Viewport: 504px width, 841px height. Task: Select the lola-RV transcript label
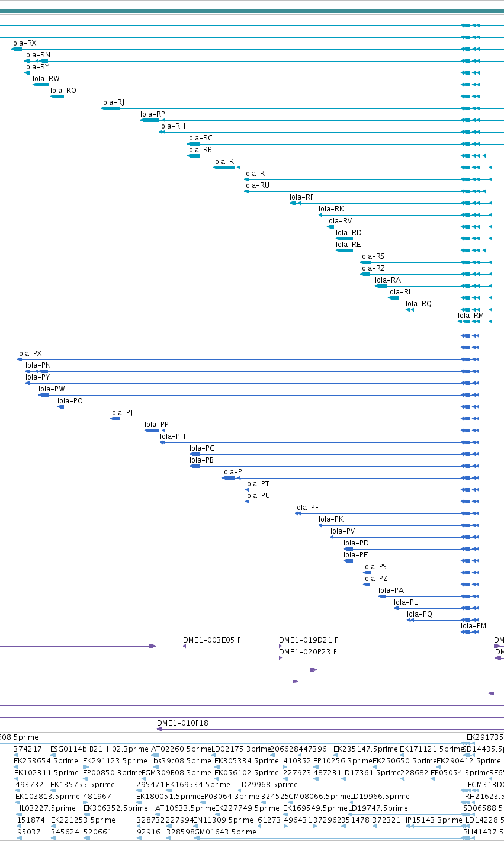(x=339, y=221)
